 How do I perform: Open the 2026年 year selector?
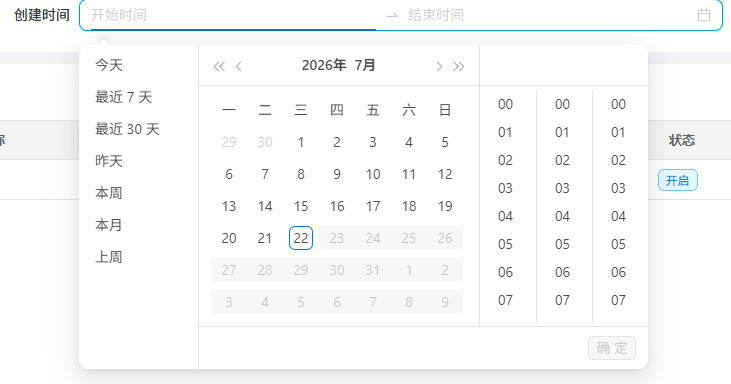tap(324, 65)
